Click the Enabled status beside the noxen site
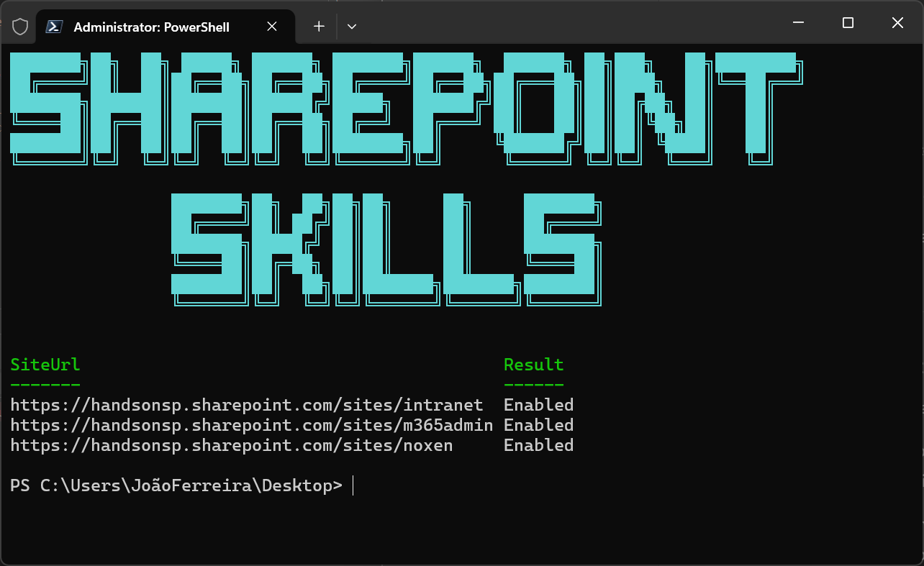The height and width of the screenshot is (566, 924). pos(538,445)
